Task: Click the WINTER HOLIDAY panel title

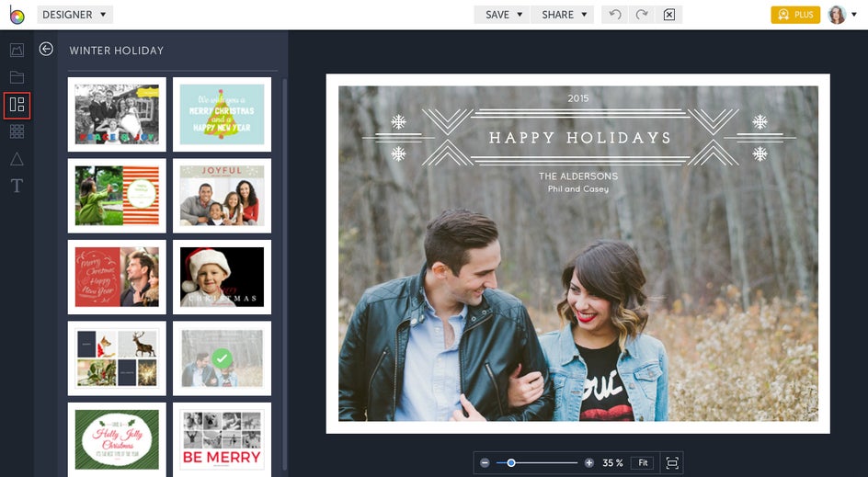Action: point(116,51)
